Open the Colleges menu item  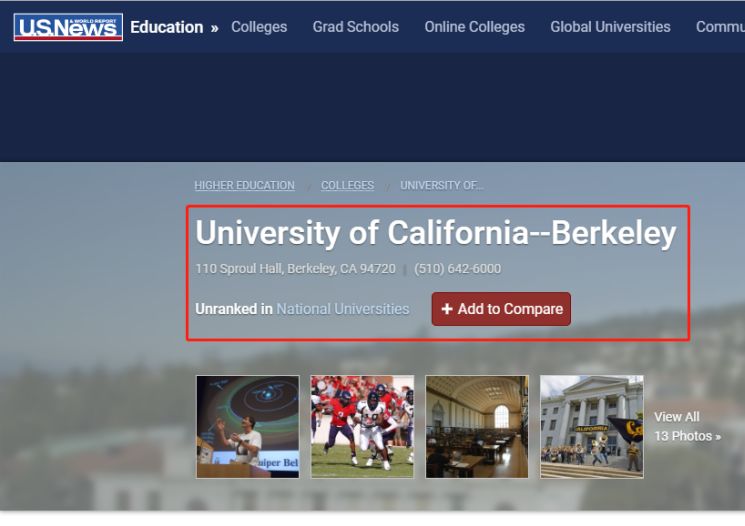point(259,27)
